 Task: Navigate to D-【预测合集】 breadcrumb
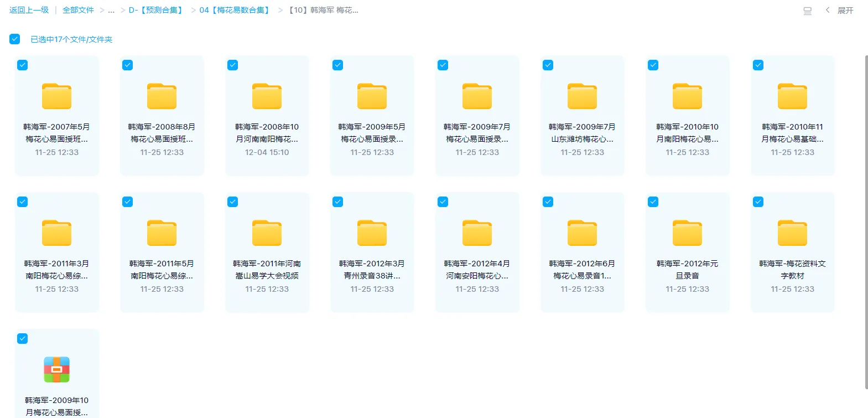tap(155, 11)
